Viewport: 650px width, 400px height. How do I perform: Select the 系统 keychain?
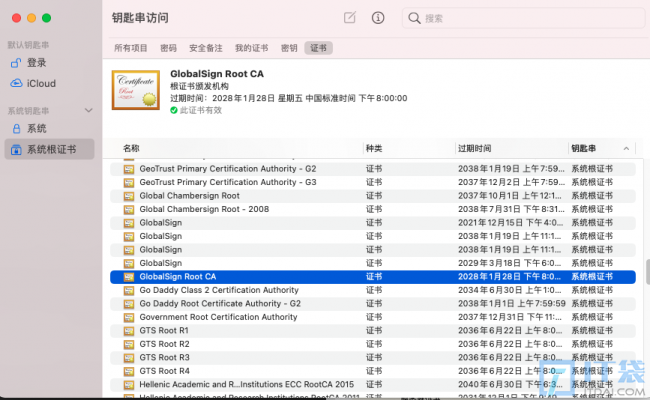pyautogui.click(x=36, y=128)
